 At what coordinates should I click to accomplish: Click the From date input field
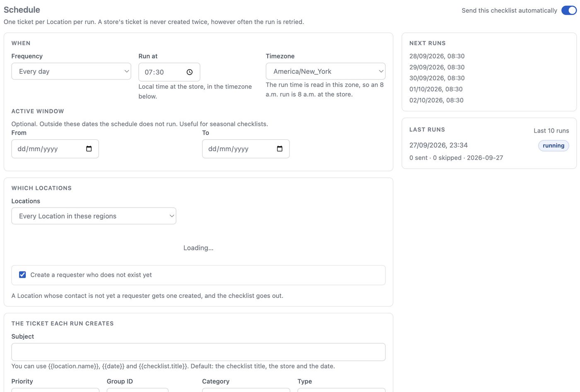[55, 149]
